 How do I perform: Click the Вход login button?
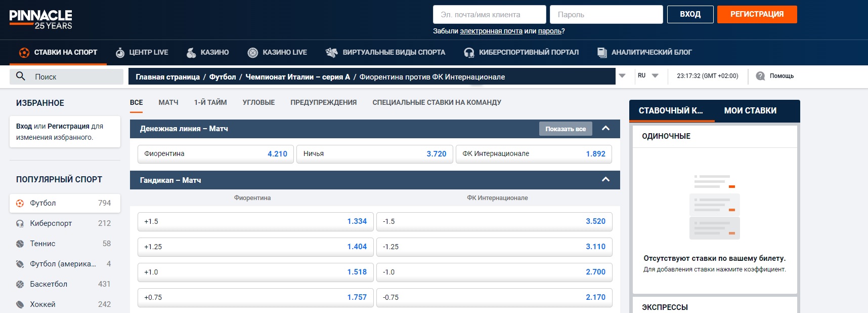point(690,14)
